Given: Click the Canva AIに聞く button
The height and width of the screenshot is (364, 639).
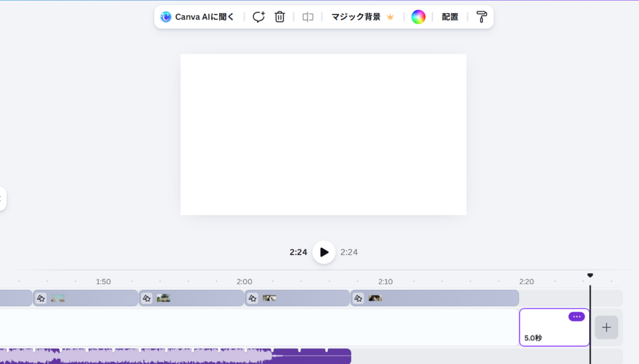Looking at the screenshot, I should [x=198, y=17].
